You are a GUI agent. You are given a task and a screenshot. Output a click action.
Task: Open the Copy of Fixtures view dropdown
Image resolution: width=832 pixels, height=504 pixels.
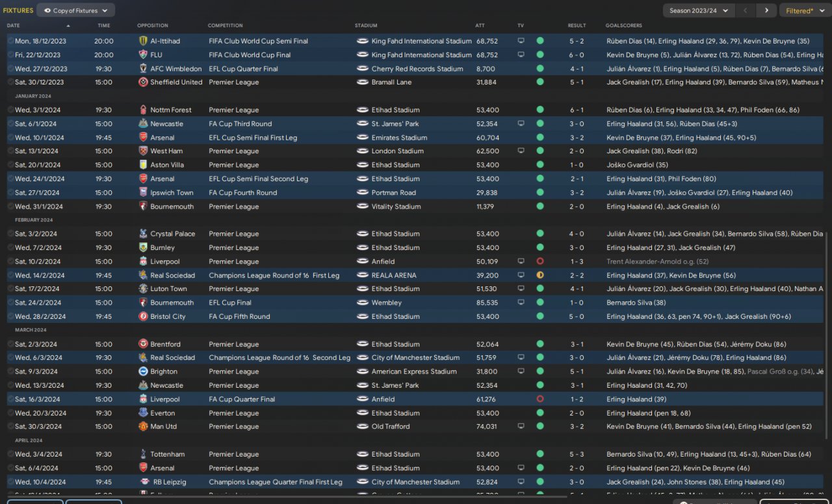tap(75, 10)
